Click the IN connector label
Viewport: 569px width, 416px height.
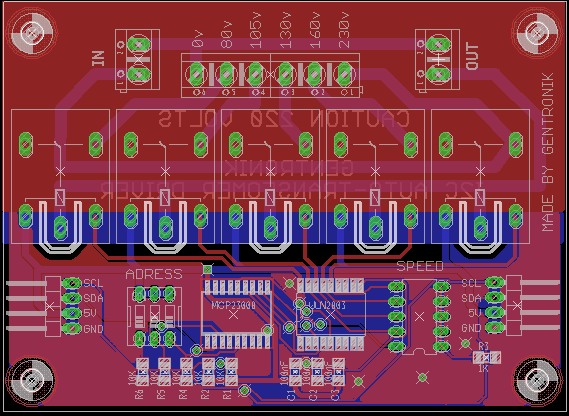click(98, 58)
